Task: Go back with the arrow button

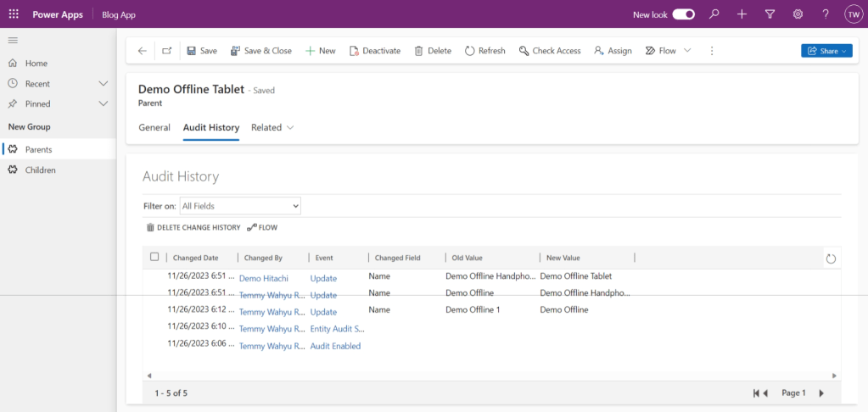Action: [x=143, y=51]
